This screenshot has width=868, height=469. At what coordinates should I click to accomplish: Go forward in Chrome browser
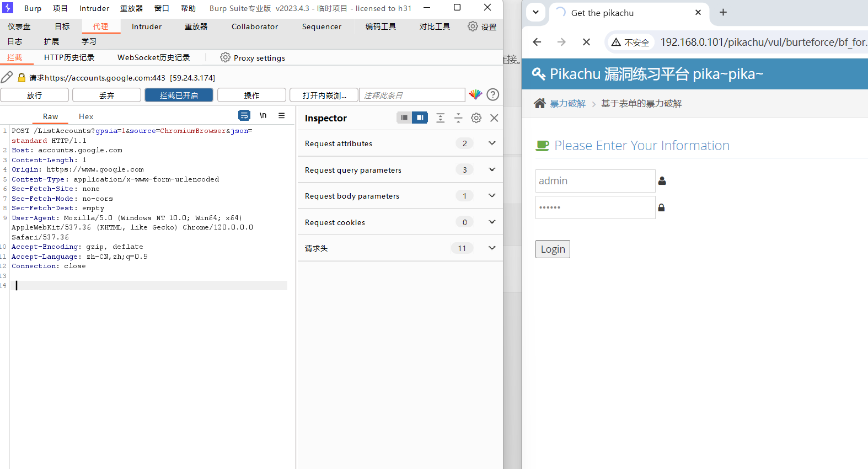pyautogui.click(x=561, y=42)
